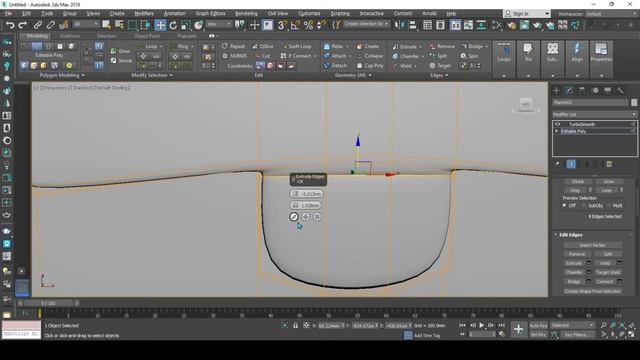Toggle Pin Stack in modifier stack

click(557, 164)
